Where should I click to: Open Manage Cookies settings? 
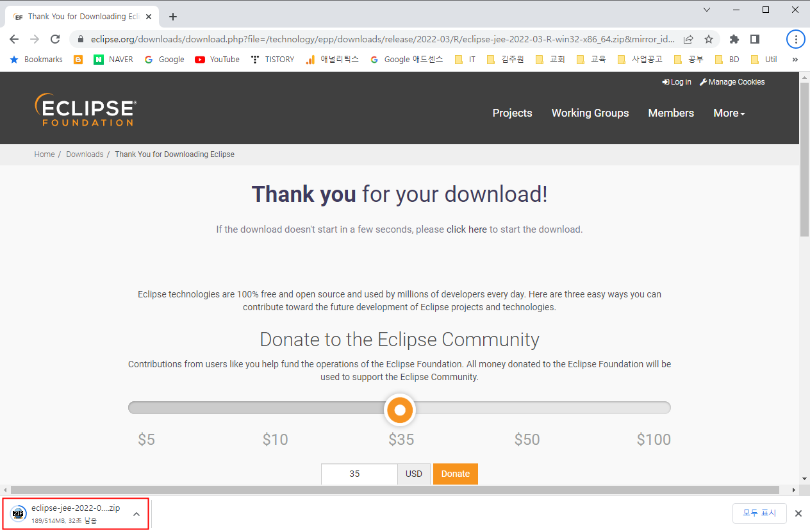732,82
